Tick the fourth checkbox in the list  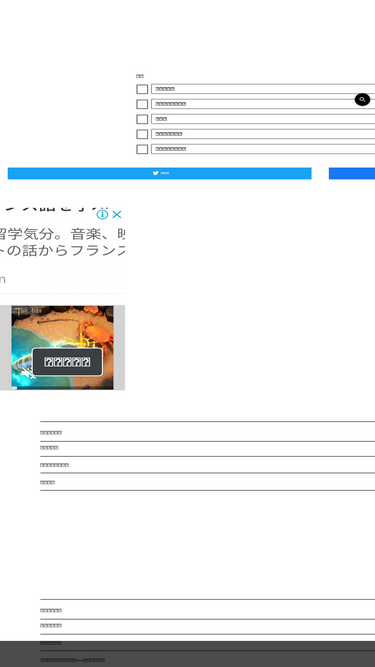(142, 134)
